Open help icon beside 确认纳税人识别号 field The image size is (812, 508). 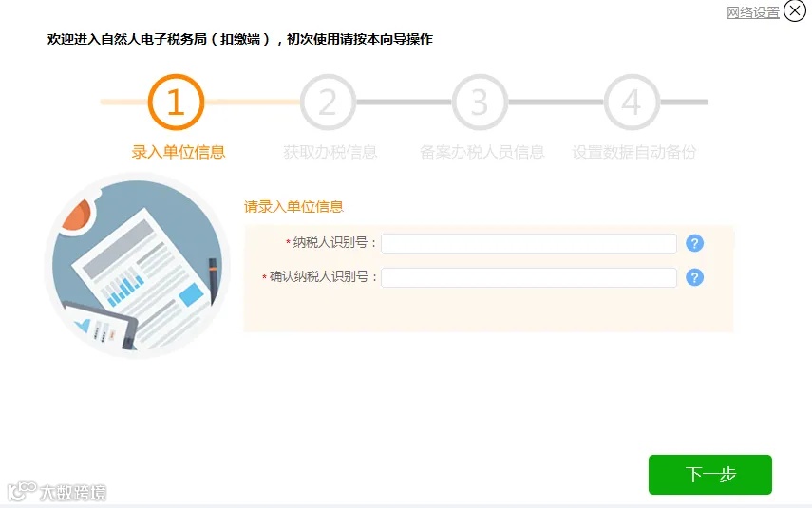pos(694,277)
